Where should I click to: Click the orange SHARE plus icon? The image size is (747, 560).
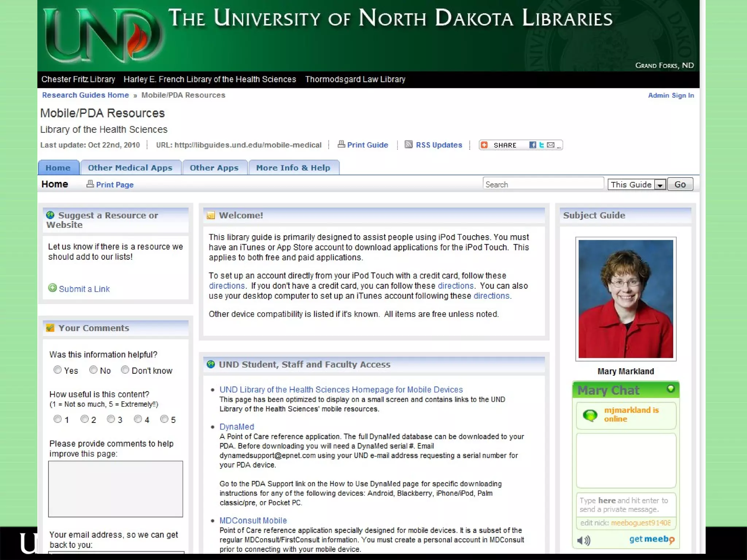(484, 145)
